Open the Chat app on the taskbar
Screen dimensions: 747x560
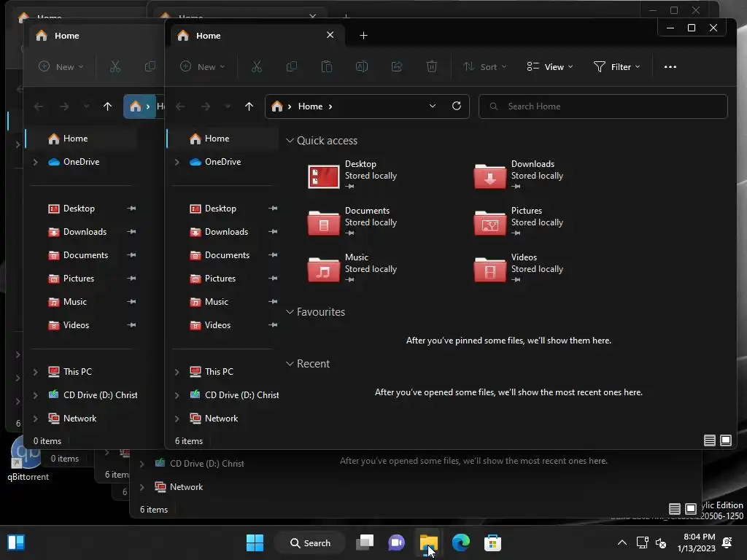pos(396,542)
